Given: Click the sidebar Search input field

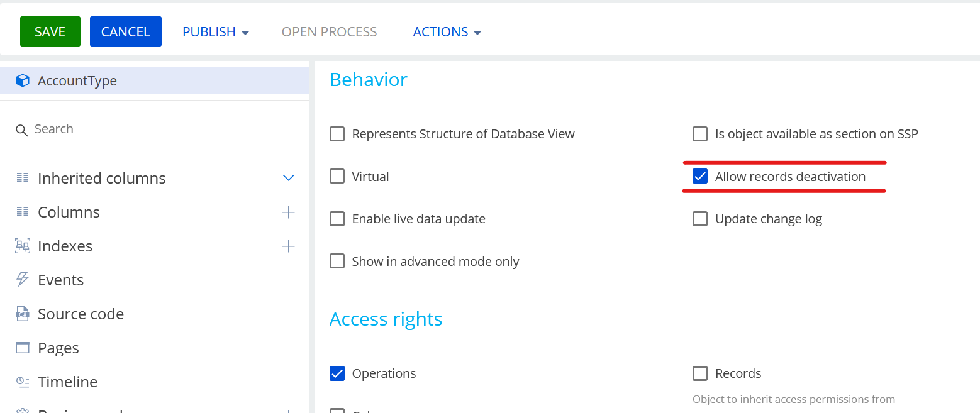Looking at the screenshot, I should (x=164, y=129).
